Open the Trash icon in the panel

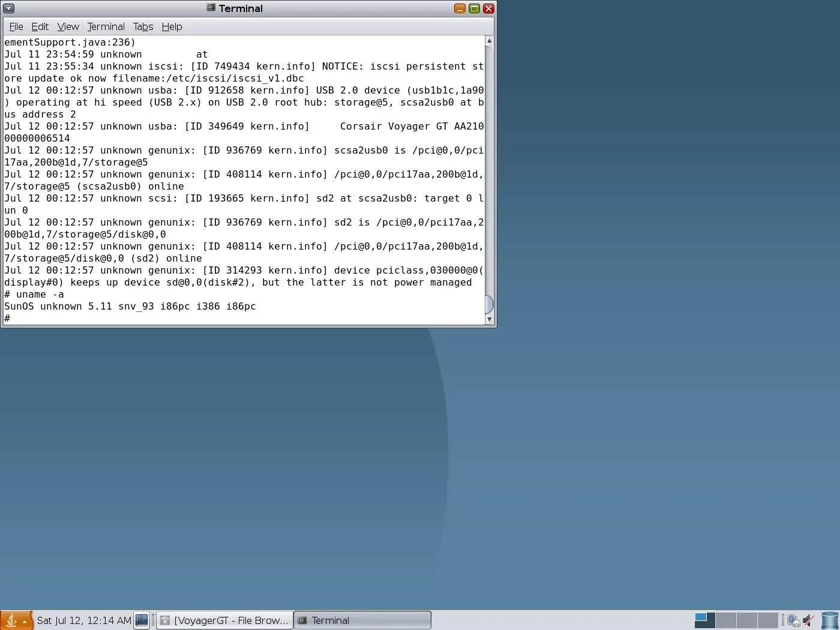tap(830, 620)
